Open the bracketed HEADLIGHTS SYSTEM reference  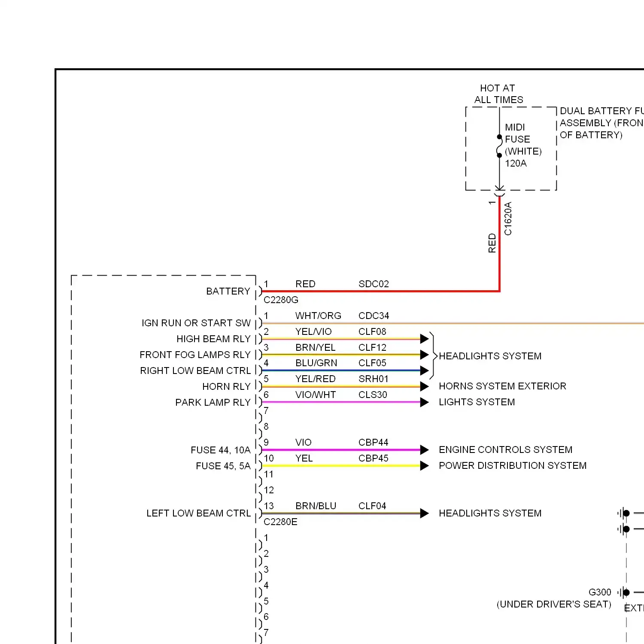[490, 356]
